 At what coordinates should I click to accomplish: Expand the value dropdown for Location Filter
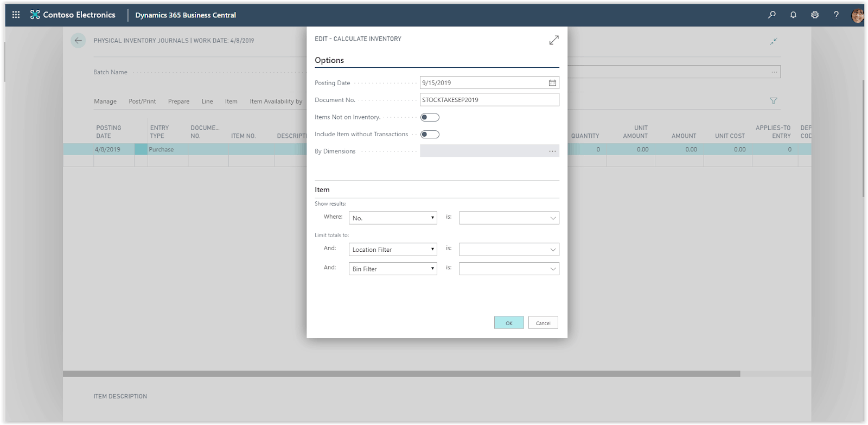tap(553, 250)
